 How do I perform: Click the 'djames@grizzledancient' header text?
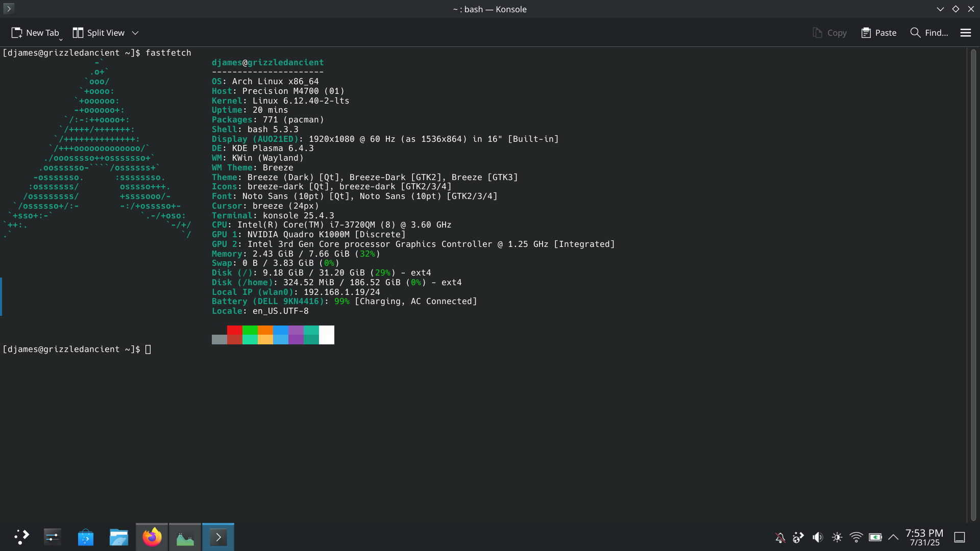(x=268, y=62)
